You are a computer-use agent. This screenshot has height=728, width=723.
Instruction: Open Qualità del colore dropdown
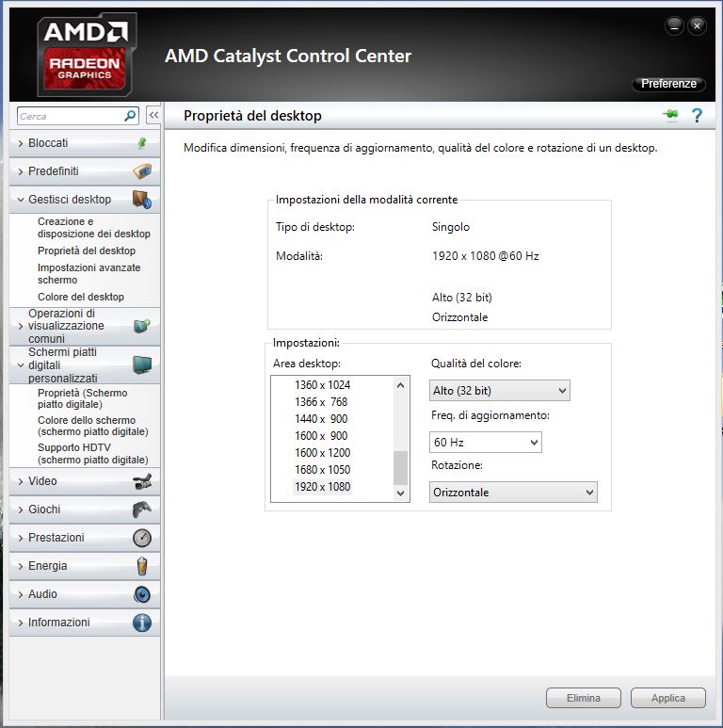tap(499, 391)
